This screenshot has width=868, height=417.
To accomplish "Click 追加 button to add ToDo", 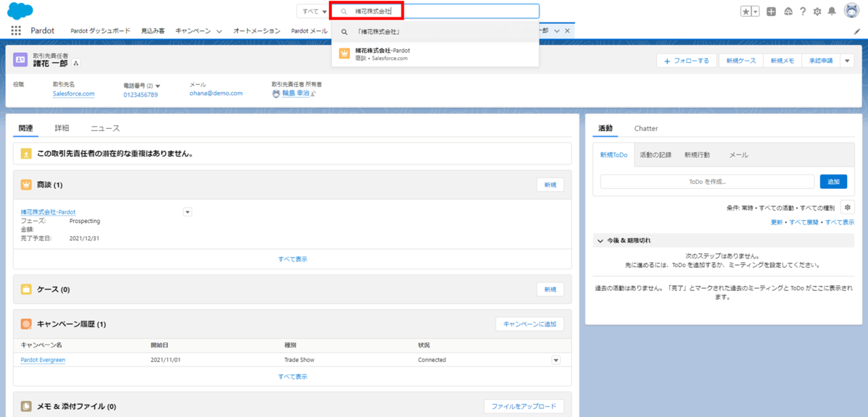I will 833,182.
